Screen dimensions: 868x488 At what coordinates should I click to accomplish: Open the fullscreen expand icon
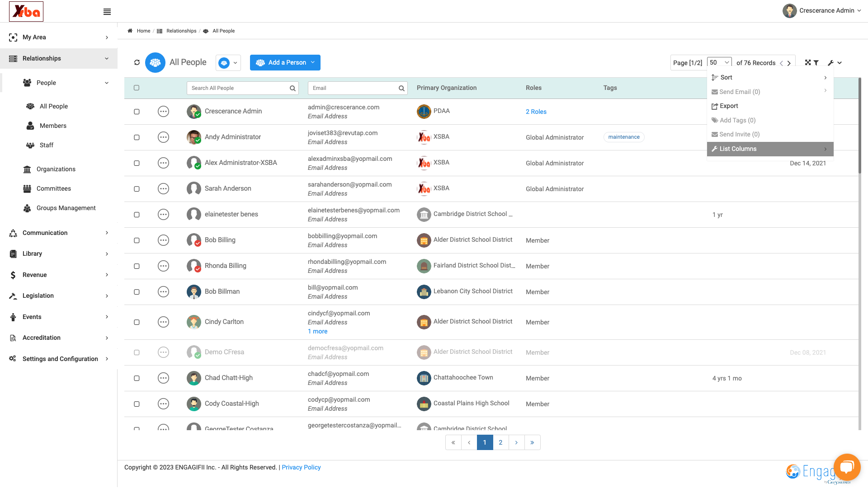(808, 62)
